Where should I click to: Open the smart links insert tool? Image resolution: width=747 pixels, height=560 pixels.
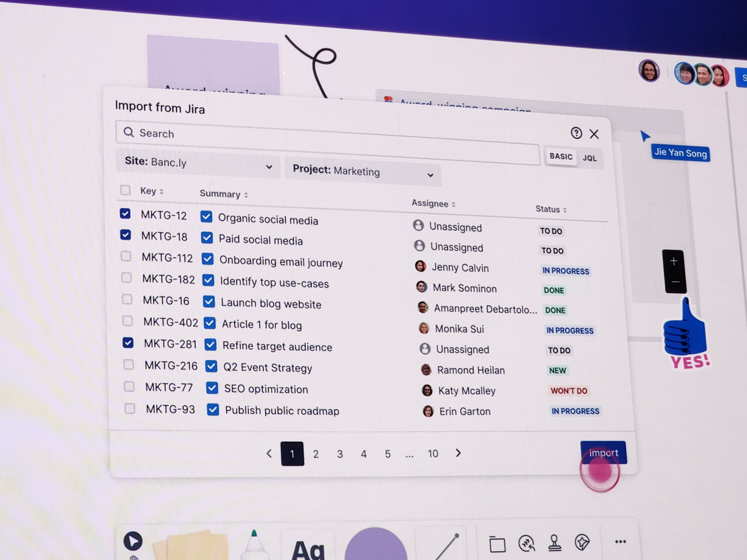tap(526, 543)
